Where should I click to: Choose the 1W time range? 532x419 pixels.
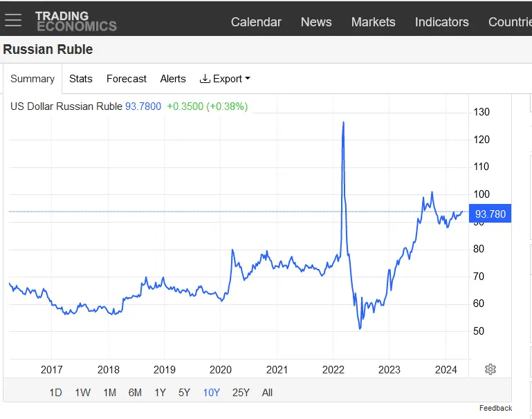click(x=82, y=393)
